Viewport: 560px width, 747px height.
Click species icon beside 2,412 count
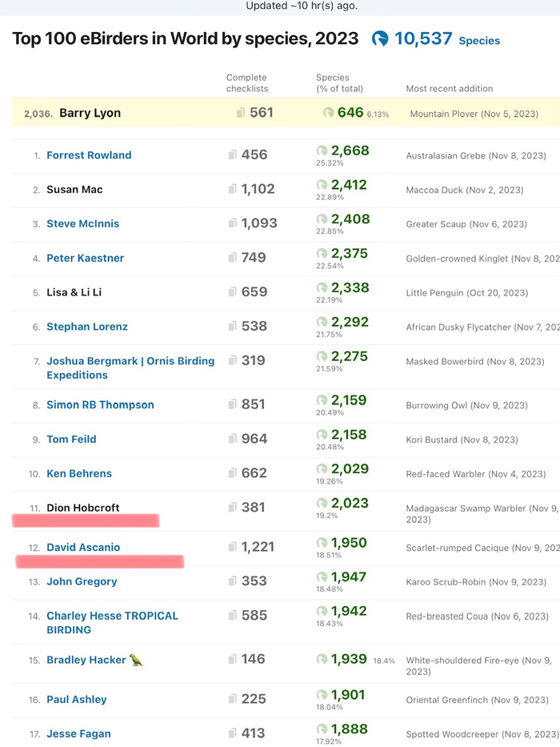click(322, 185)
